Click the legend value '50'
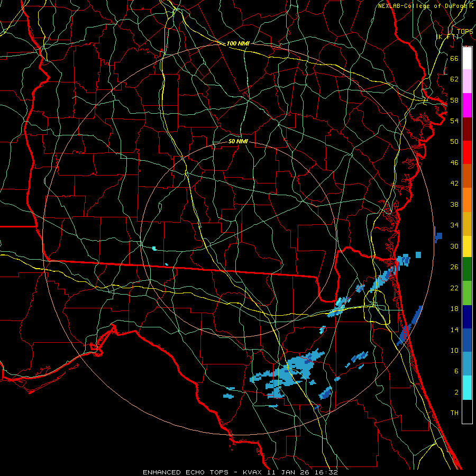476x476 pixels. (x=454, y=142)
